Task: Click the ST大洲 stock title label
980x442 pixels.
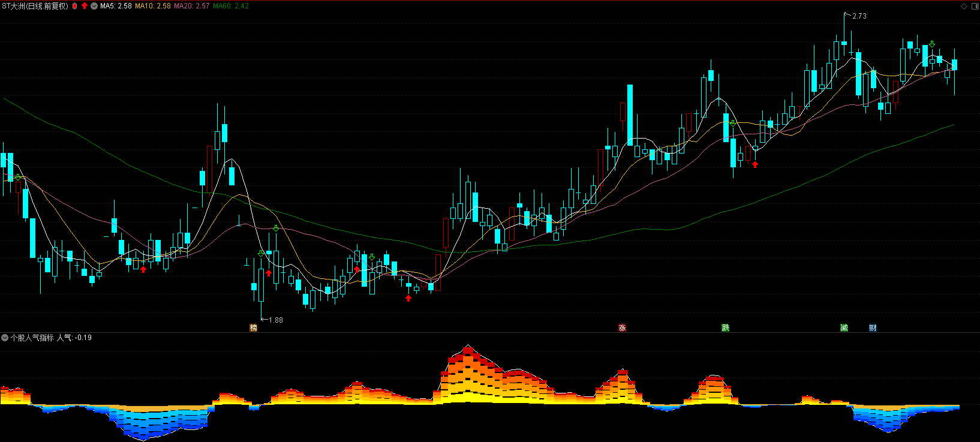Action: pyautogui.click(x=35, y=6)
